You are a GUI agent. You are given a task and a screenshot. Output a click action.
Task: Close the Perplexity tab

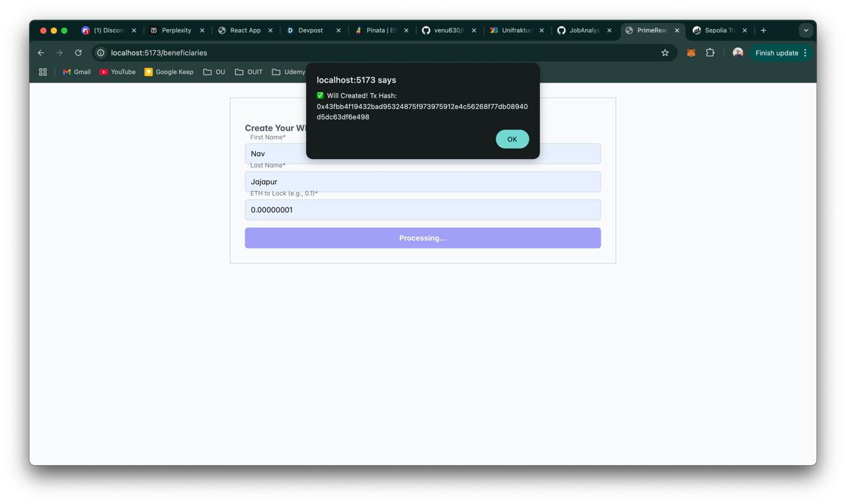pyautogui.click(x=202, y=30)
